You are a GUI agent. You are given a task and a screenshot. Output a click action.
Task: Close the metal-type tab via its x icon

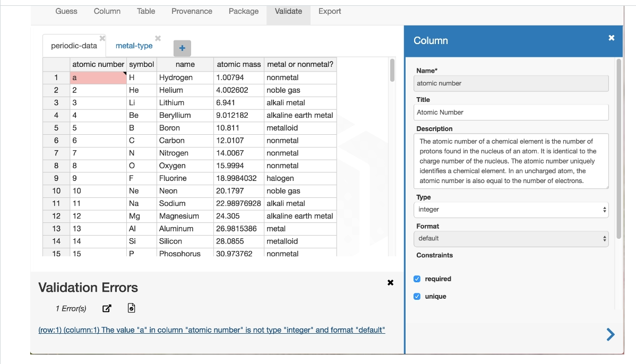(x=157, y=38)
